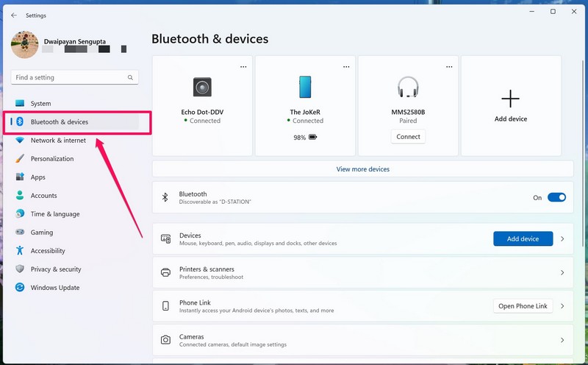Click Open Phone Link button
Screen dimensions: 588x365
[523, 306]
